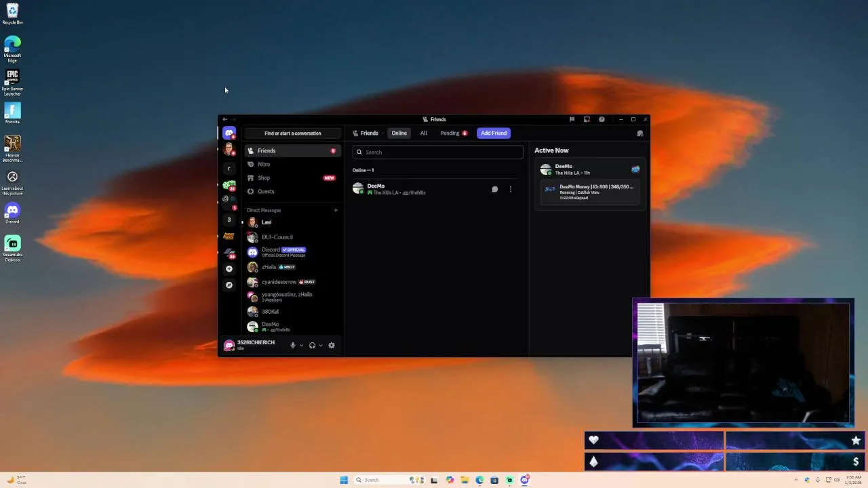Message DeeMo using chat bubble icon
This screenshot has width=868, height=488.
[x=495, y=189]
